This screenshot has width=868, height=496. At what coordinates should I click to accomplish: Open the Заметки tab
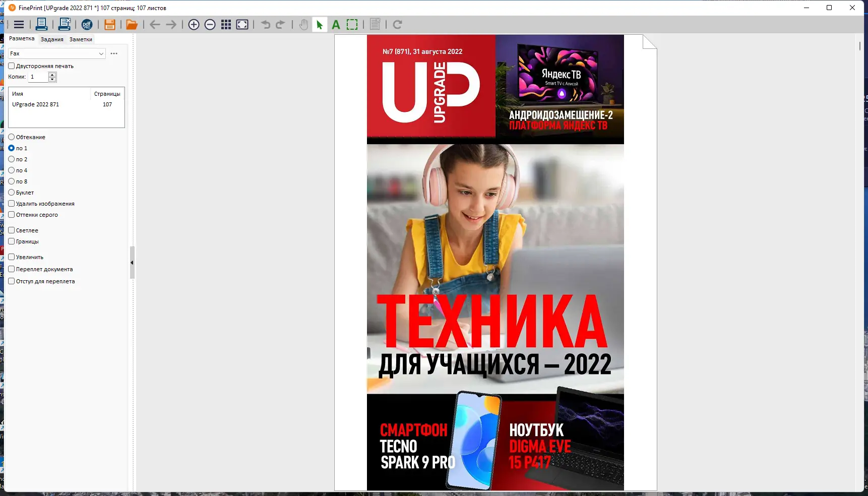80,39
